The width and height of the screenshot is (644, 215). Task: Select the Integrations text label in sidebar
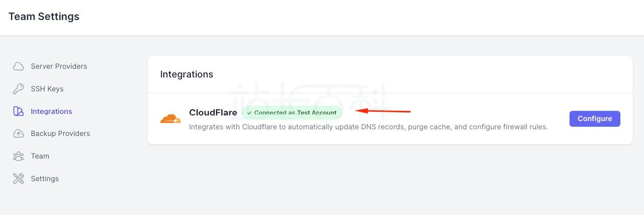point(51,111)
